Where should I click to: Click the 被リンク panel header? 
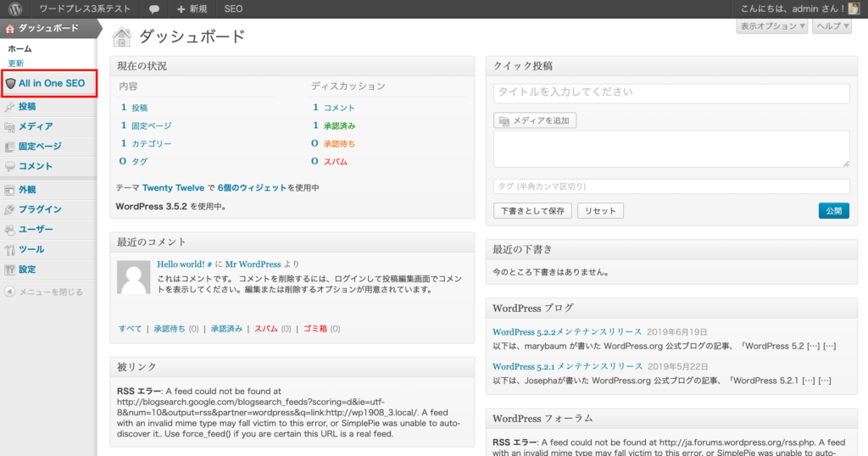(x=292, y=368)
